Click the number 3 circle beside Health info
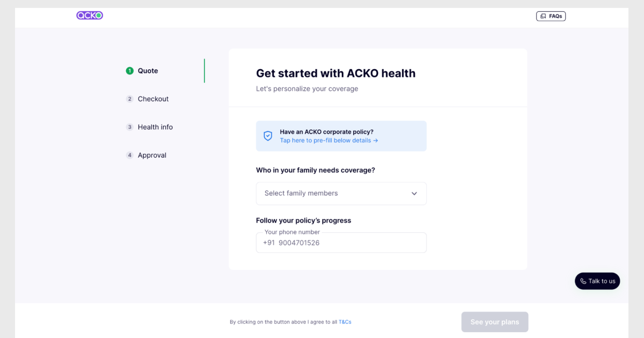 [129, 127]
